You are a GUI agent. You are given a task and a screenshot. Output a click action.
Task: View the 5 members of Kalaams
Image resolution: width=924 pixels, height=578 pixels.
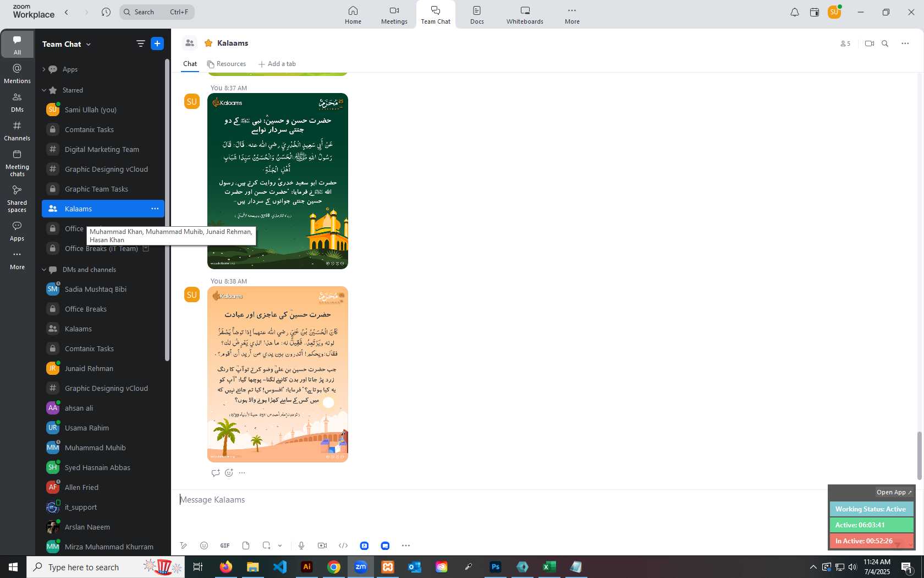click(x=845, y=43)
